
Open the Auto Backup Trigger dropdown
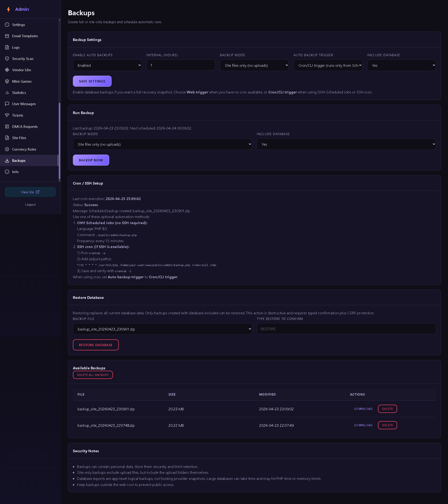click(328, 65)
